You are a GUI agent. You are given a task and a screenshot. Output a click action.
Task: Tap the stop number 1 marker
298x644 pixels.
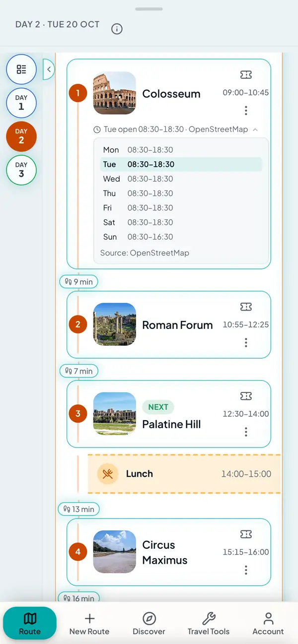[78, 93]
